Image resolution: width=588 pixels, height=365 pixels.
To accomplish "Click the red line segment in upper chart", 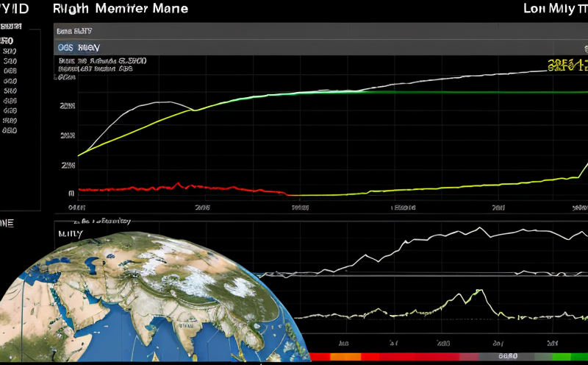I will tap(176, 187).
